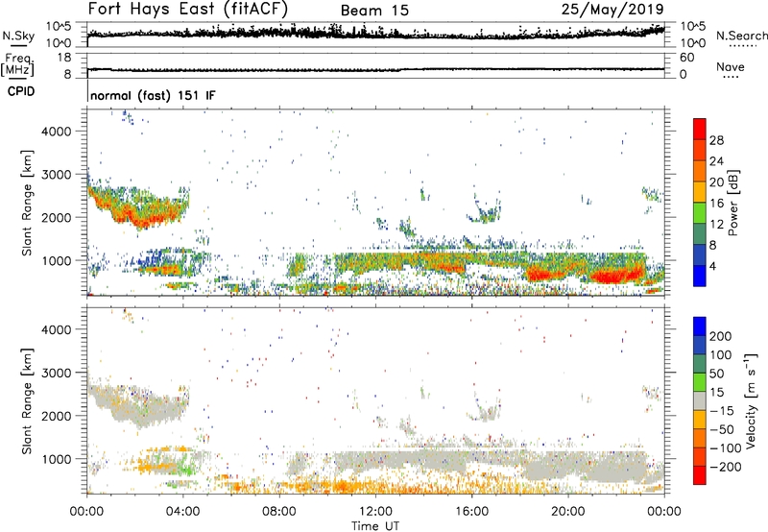Click the '-200' velocity colorbar value

(726, 467)
